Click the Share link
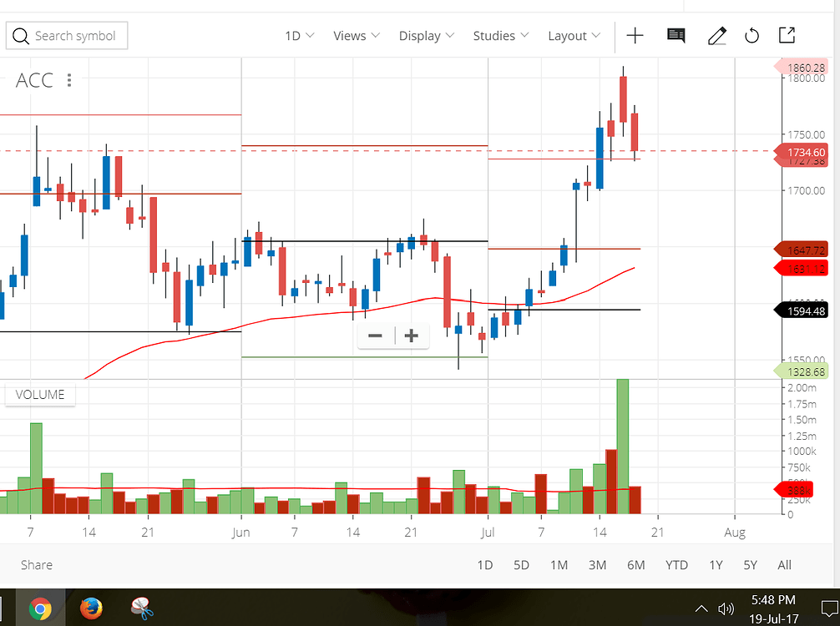 (x=36, y=565)
